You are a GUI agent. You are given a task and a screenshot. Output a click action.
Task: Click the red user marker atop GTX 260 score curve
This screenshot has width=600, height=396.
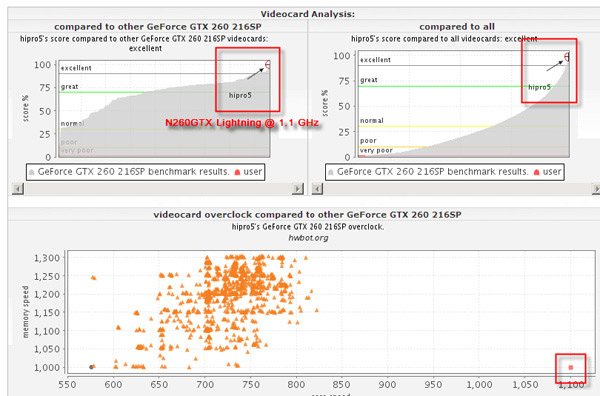(267, 64)
